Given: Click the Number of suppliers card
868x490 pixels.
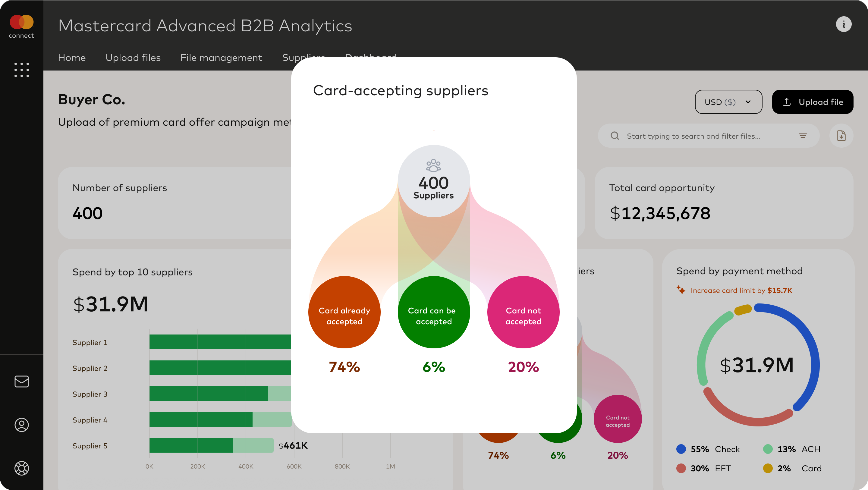Looking at the screenshot, I should tap(175, 203).
